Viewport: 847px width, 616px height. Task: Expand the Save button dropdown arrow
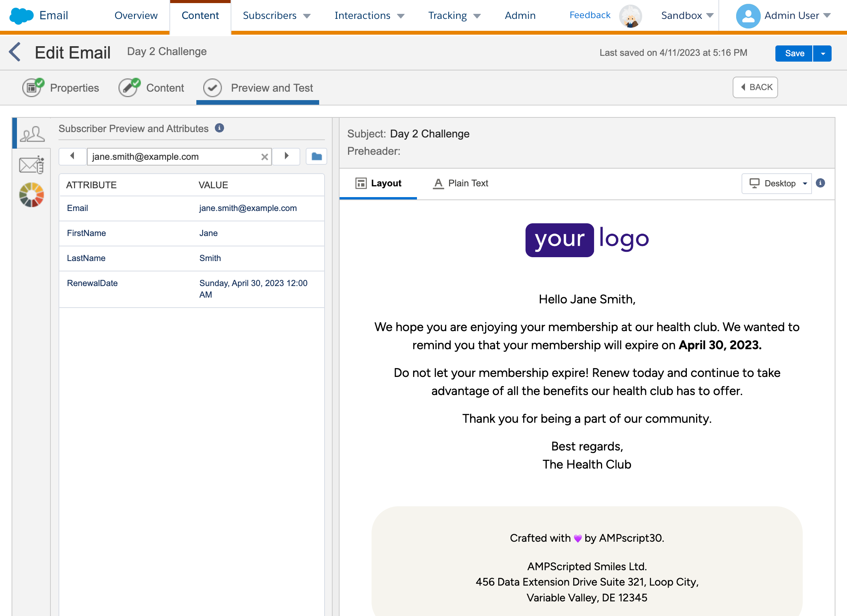[x=823, y=54]
